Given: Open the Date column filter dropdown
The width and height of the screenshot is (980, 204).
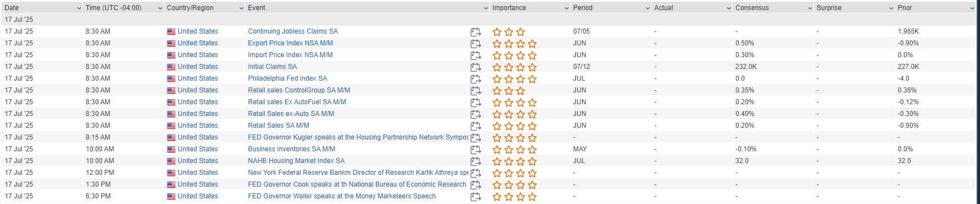Looking at the screenshot, I should (x=79, y=8).
